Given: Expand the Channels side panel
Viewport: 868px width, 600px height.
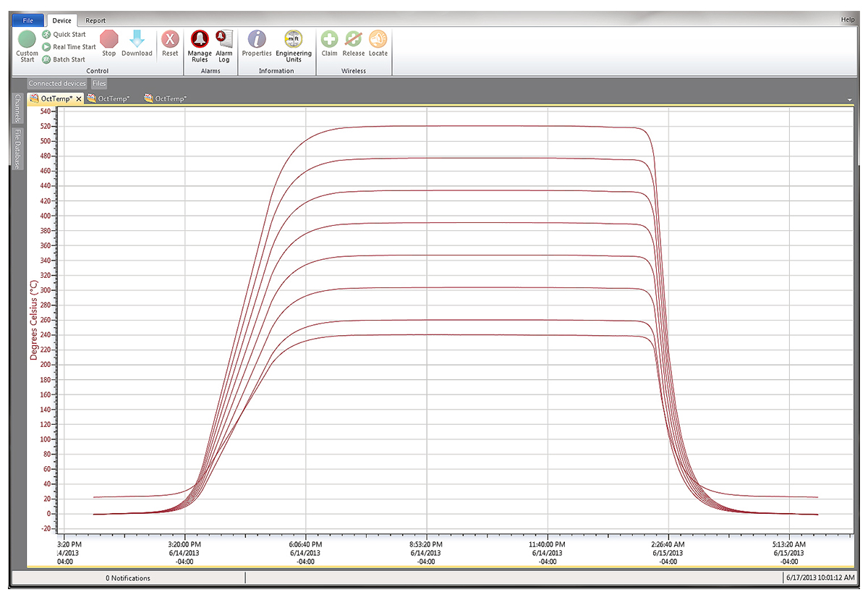Looking at the screenshot, I should 19,109.
